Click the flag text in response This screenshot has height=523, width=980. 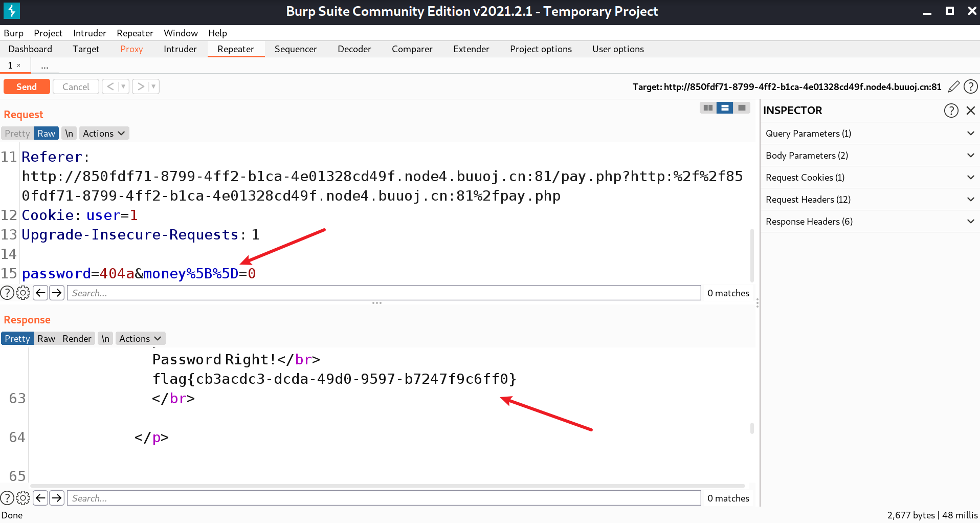[335, 379]
